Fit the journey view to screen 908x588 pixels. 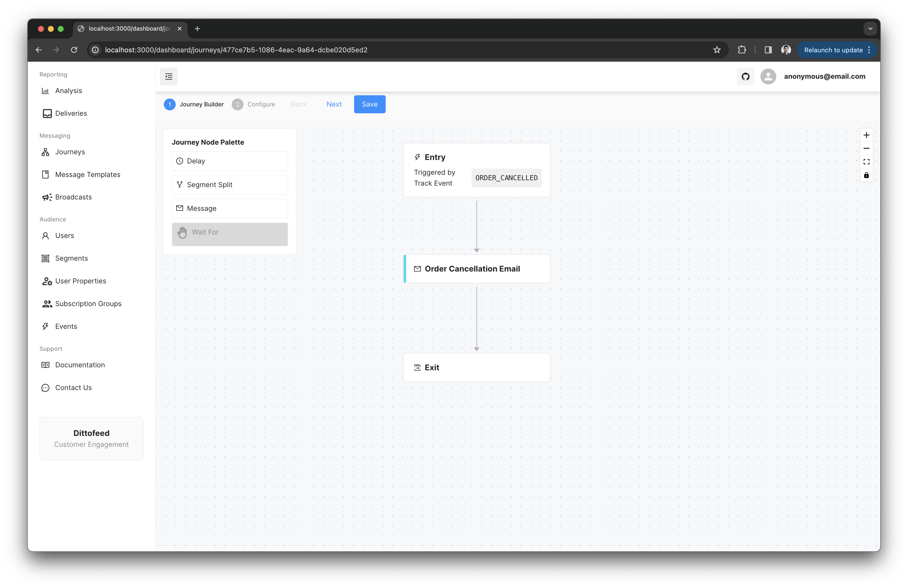point(866,162)
